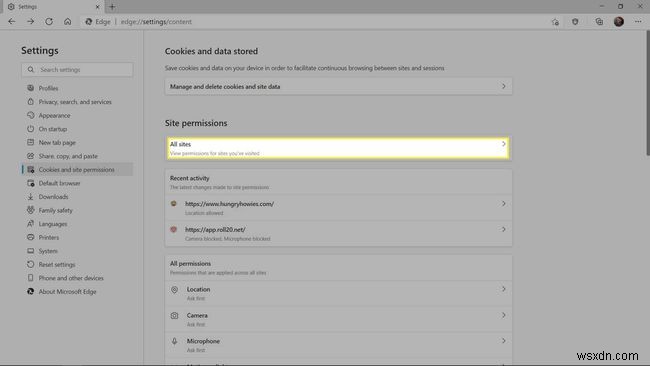650x366 pixels.
Task: Click the Microphone permission icon
Action: tap(175, 341)
